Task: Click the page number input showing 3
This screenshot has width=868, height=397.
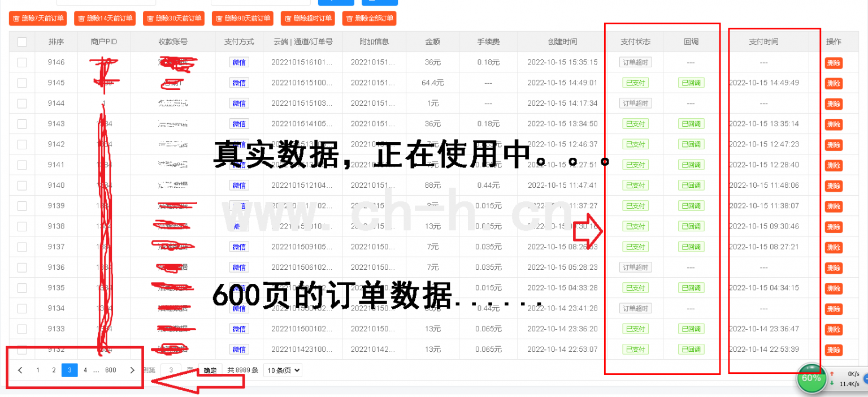Action: [171, 370]
